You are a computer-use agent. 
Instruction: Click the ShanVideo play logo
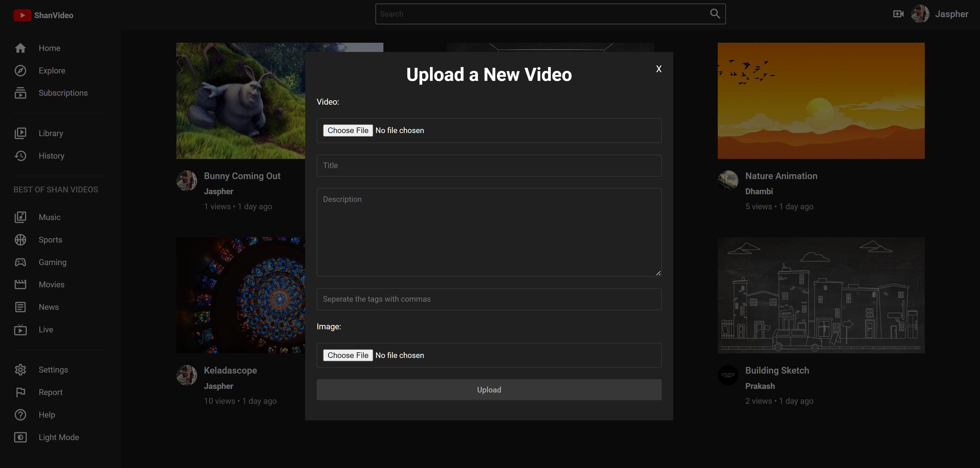[22, 15]
